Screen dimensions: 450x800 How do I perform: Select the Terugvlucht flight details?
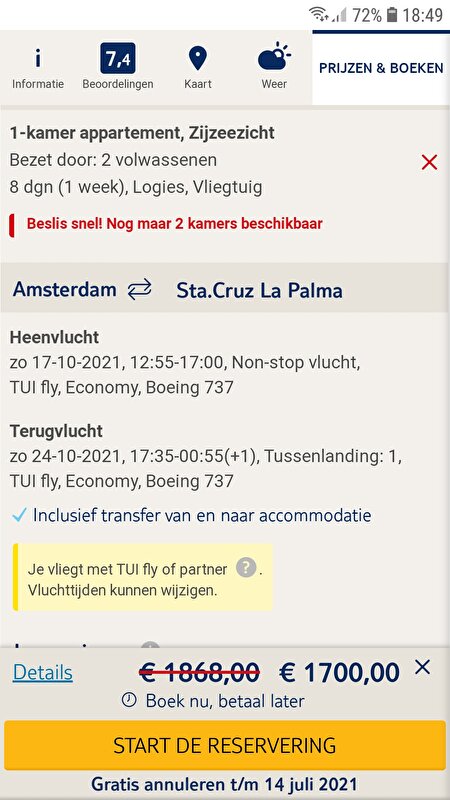coord(206,456)
